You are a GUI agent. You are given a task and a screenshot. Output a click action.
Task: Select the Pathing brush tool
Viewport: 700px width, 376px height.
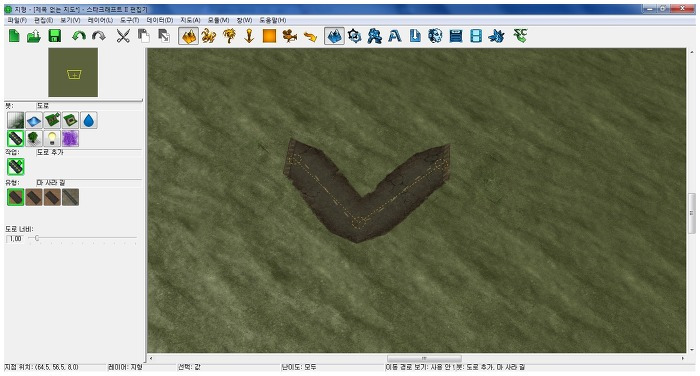tap(71, 120)
